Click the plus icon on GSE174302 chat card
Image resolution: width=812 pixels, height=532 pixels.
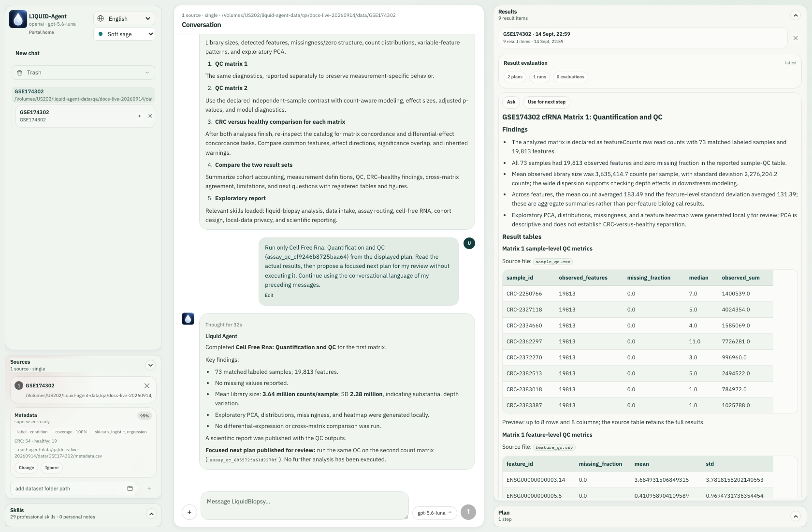pos(139,116)
